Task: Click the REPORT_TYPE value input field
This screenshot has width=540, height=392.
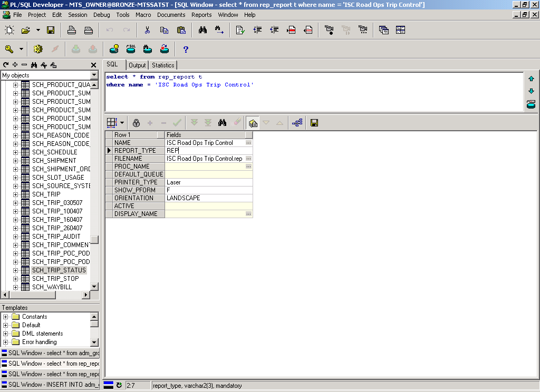Action: coord(209,151)
